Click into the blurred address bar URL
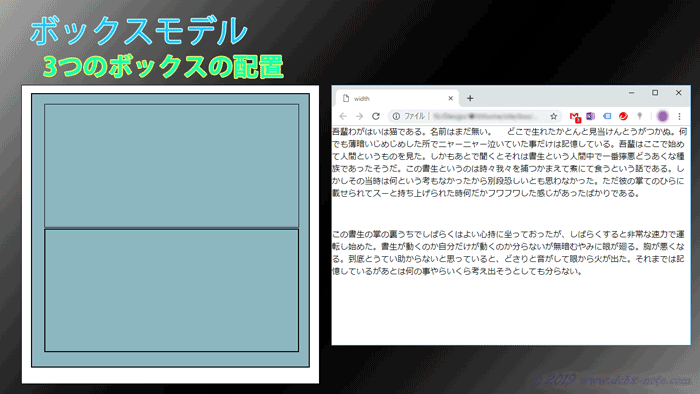This screenshot has width=700, height=394. (487, 116)
